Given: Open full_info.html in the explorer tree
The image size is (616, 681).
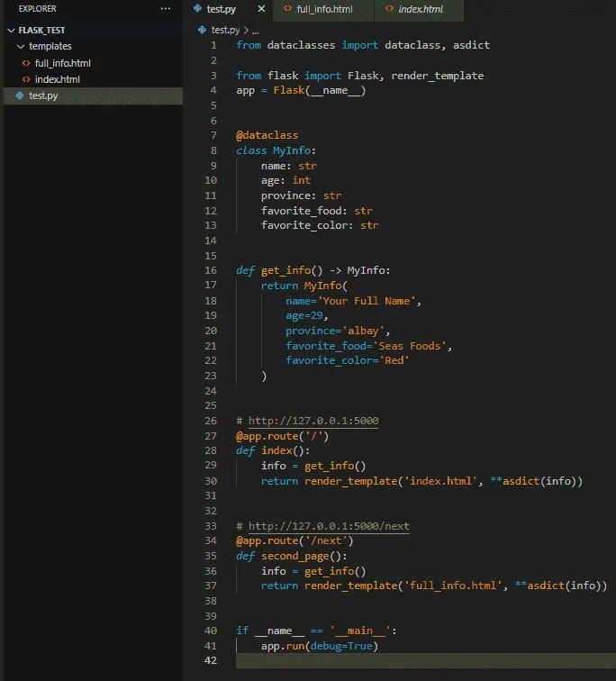Looking at the screenshot, I should coord(62,63).
